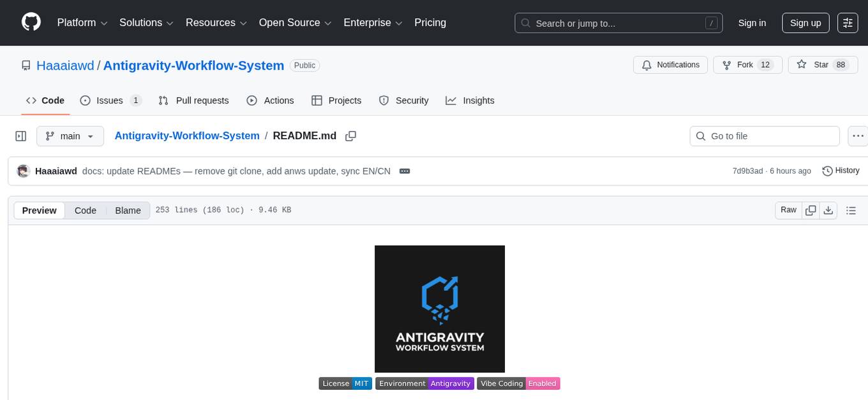Star the Antigravity-Workflow-System repository
This screenshot has width=868, height=400.
[x=823, y=65]
